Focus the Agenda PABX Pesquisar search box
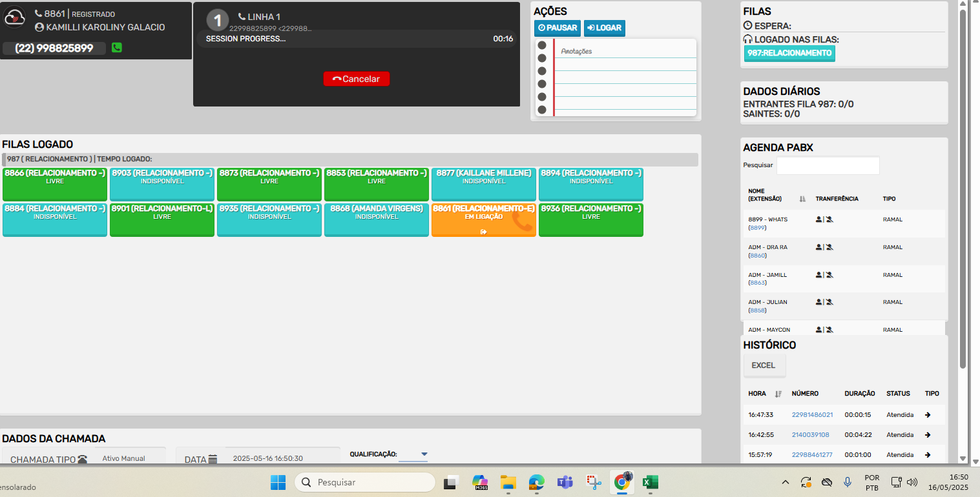This screenshot has height=497, width=980. point(828,165)
